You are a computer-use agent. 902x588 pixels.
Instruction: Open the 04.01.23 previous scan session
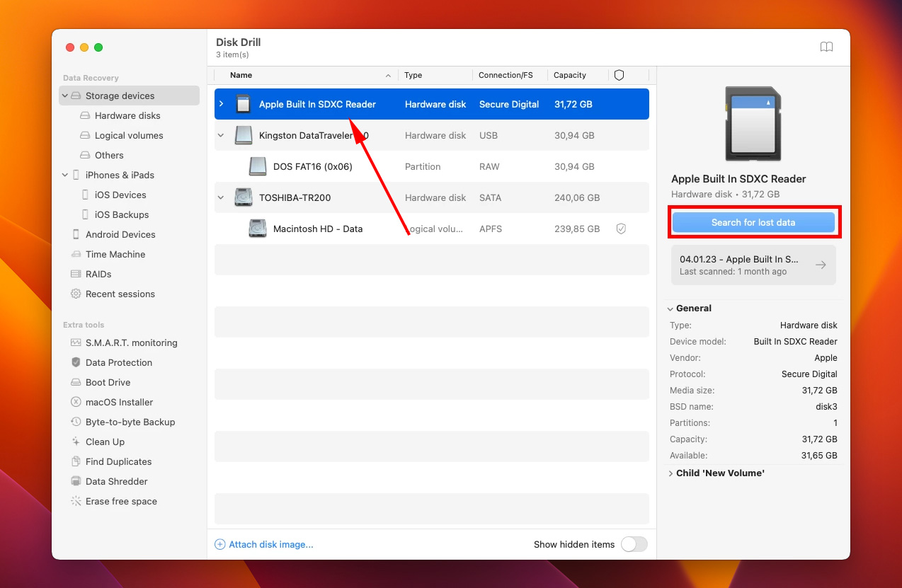[x=753, y=265]
